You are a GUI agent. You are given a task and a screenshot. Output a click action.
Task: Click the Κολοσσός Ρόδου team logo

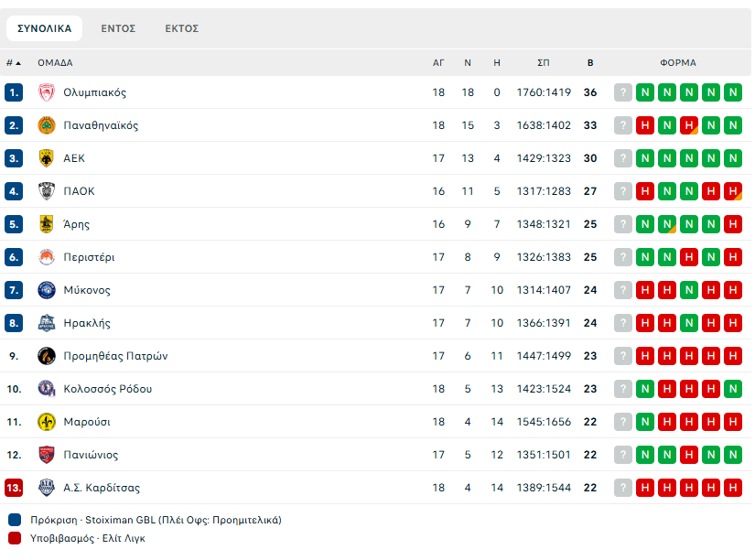point(47,389)
